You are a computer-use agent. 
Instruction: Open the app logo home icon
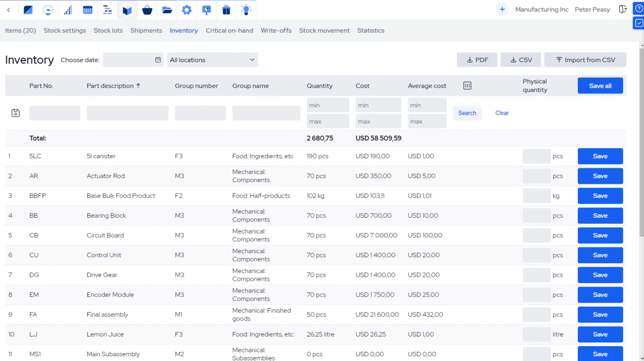[x=28, y=10]
